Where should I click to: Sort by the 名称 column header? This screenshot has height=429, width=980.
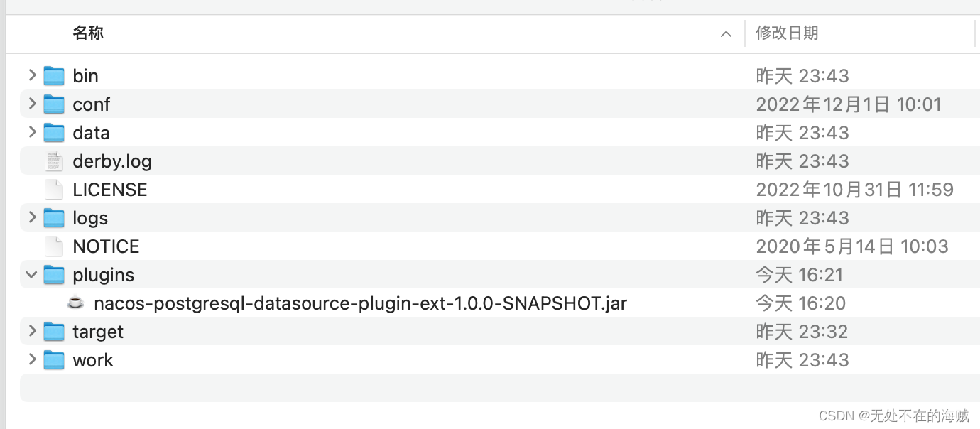coord(89,33)
